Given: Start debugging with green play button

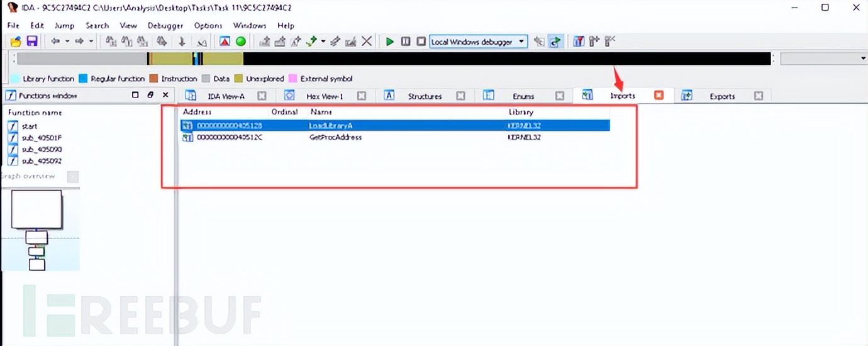Looking at the screenshot, I should tap(390, 42).
